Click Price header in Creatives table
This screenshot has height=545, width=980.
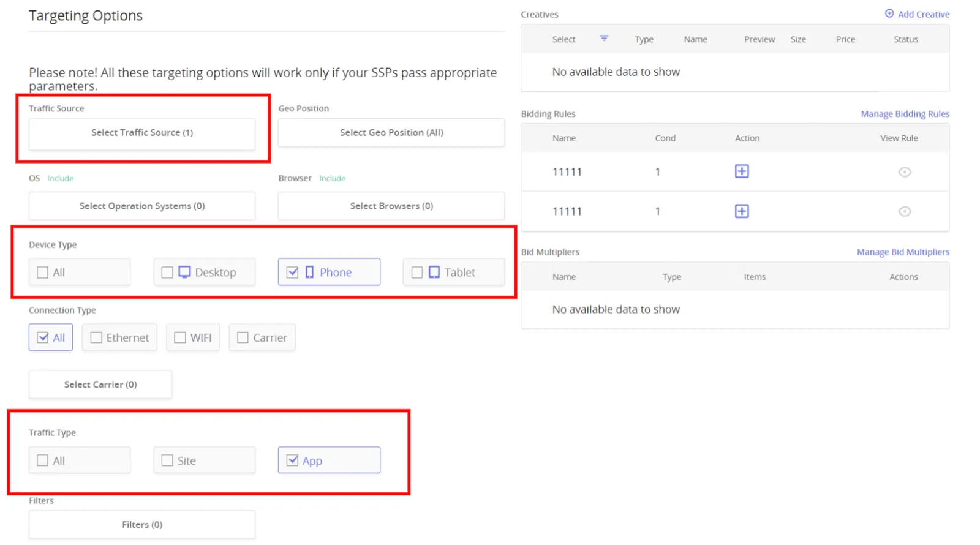pyautogui.click(x=845, y=39)
